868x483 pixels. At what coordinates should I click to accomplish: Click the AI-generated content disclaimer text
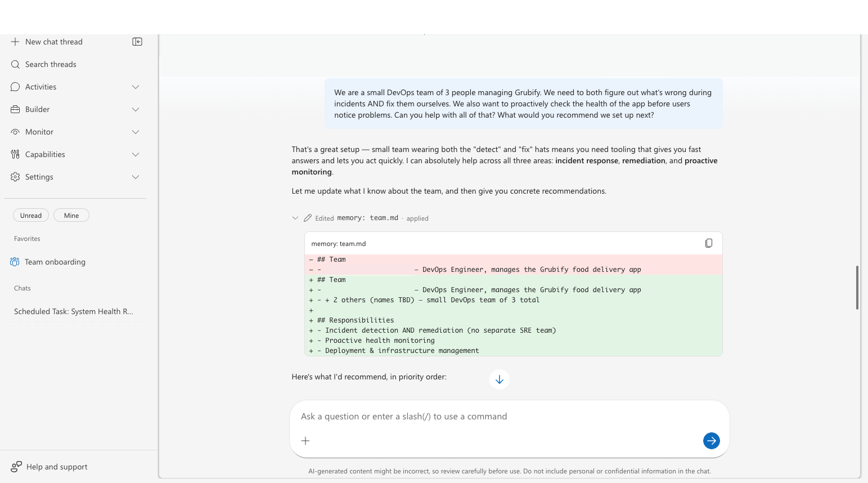(510, 471)
